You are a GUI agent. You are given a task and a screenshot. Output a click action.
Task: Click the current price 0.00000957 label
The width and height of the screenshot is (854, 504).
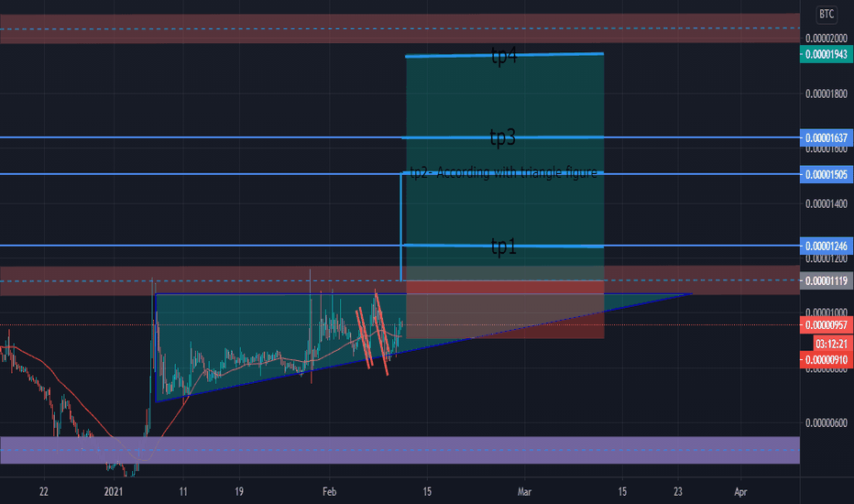click(827, 324)
